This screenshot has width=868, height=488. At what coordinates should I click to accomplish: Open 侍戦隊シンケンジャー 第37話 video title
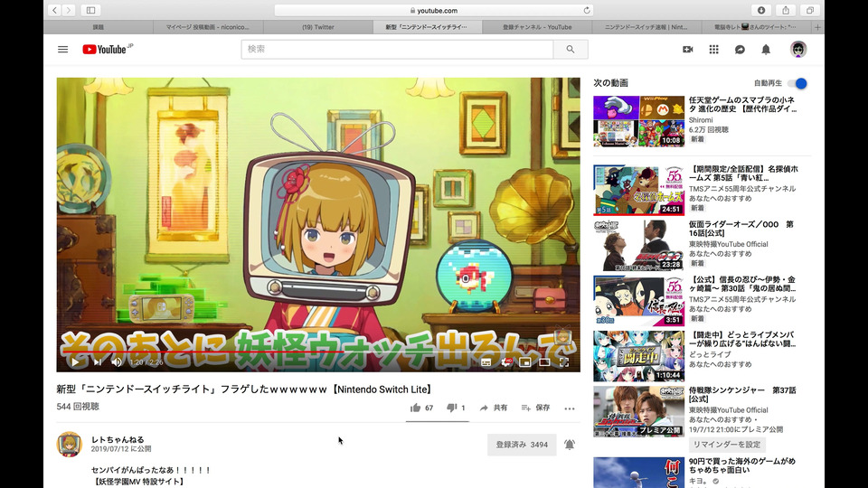[741, 395]
